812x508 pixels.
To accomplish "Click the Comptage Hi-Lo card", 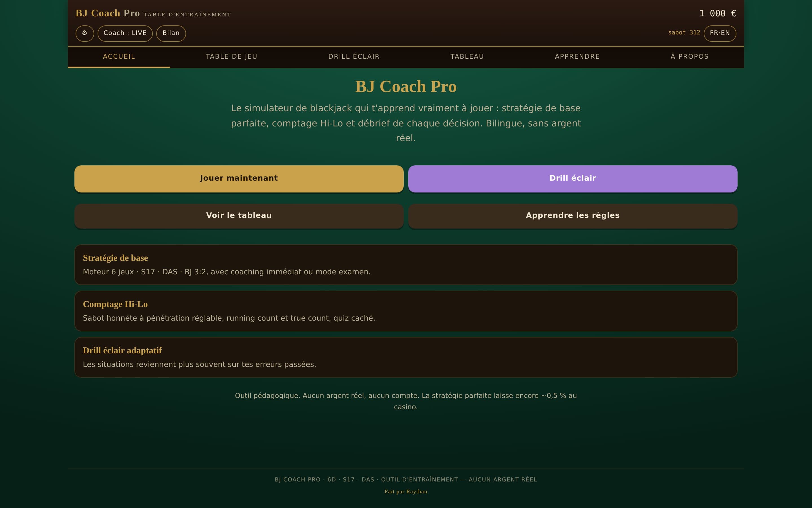I will [406, 311].
